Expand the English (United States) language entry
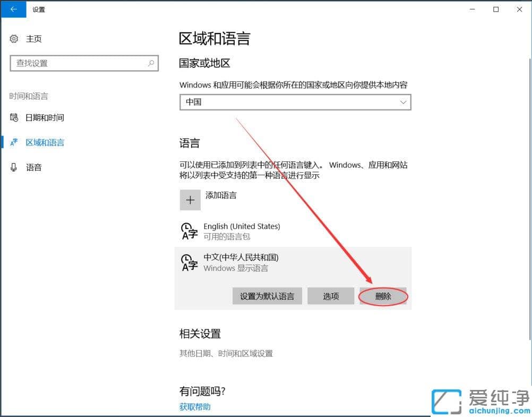The width and height of the screenshot is (532, 417). tap(265, 231)
